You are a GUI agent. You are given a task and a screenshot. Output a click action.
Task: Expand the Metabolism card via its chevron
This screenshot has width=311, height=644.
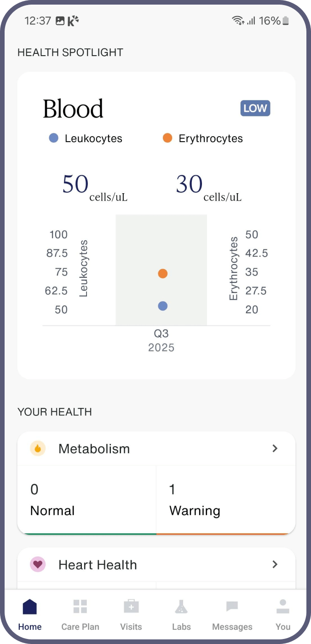[x=275, y=448]
